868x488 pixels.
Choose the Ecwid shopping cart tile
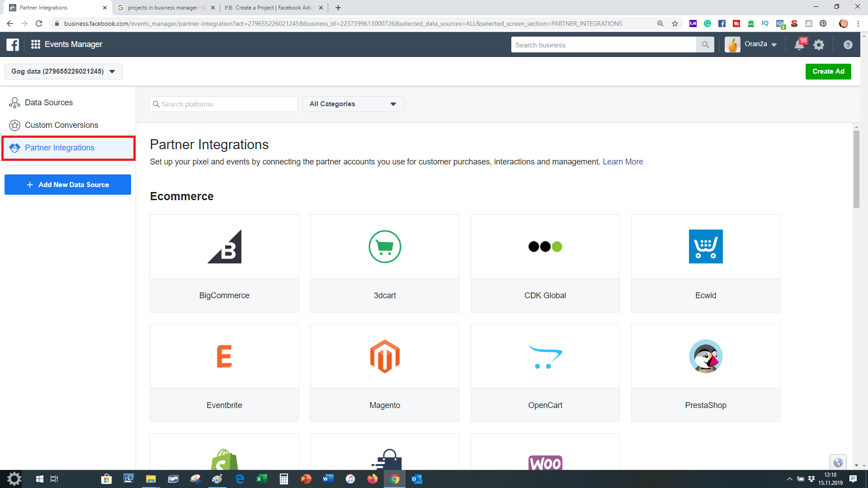(706, 263)
